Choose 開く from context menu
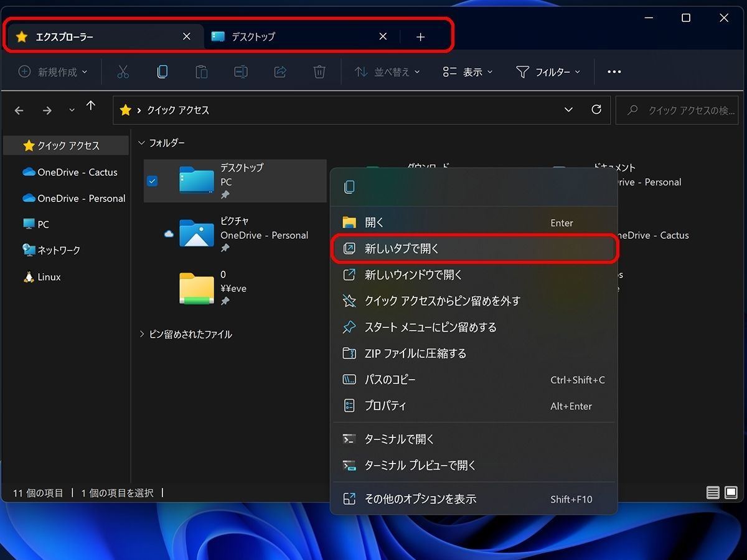The image size is (747, 560). tap(474, 223)
